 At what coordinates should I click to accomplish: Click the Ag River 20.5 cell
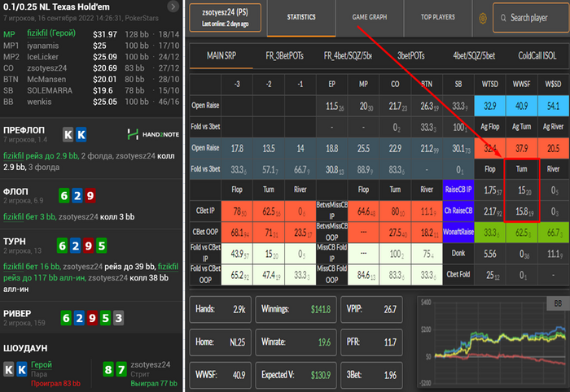(553, 148)
